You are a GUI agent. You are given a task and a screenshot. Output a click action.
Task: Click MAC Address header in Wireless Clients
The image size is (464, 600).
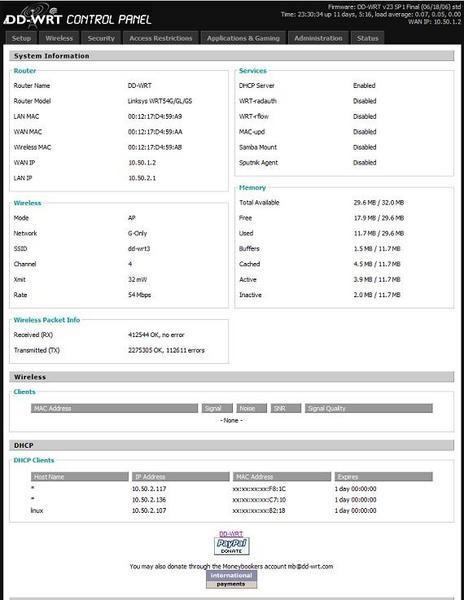click(114, 408)
